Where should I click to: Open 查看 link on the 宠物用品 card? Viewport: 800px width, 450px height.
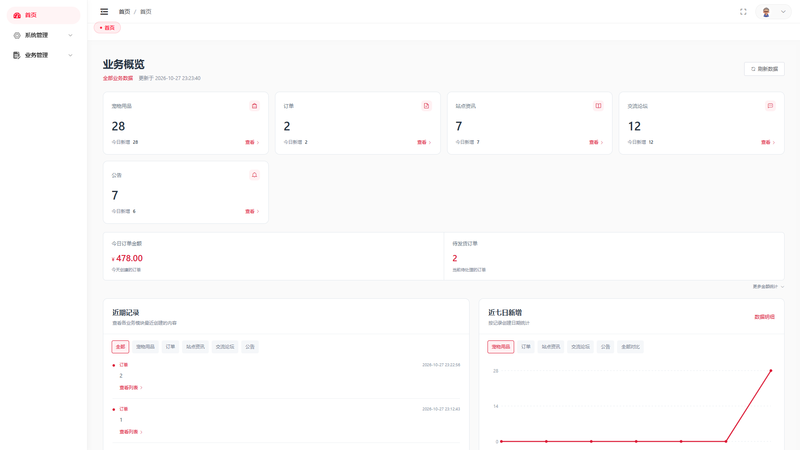252,142
